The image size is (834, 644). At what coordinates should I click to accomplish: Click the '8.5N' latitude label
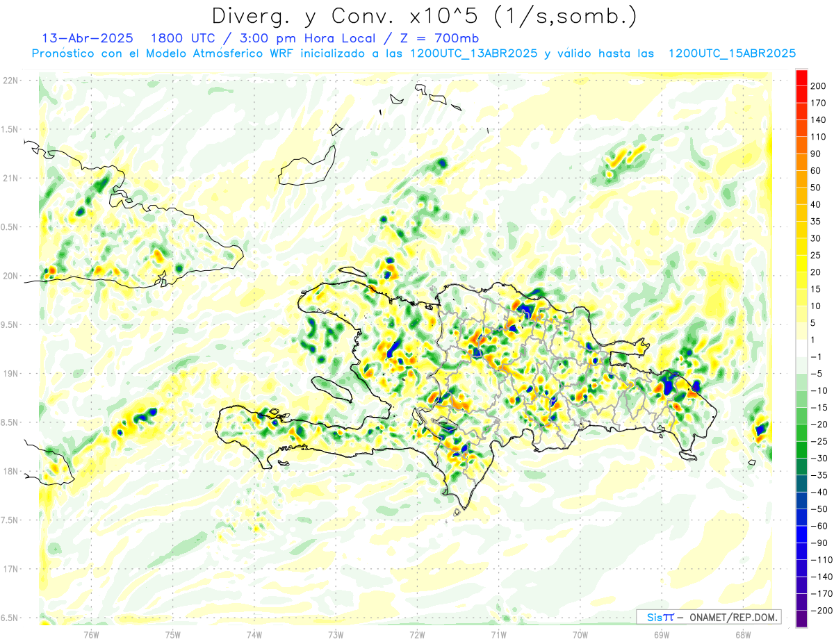10,422
